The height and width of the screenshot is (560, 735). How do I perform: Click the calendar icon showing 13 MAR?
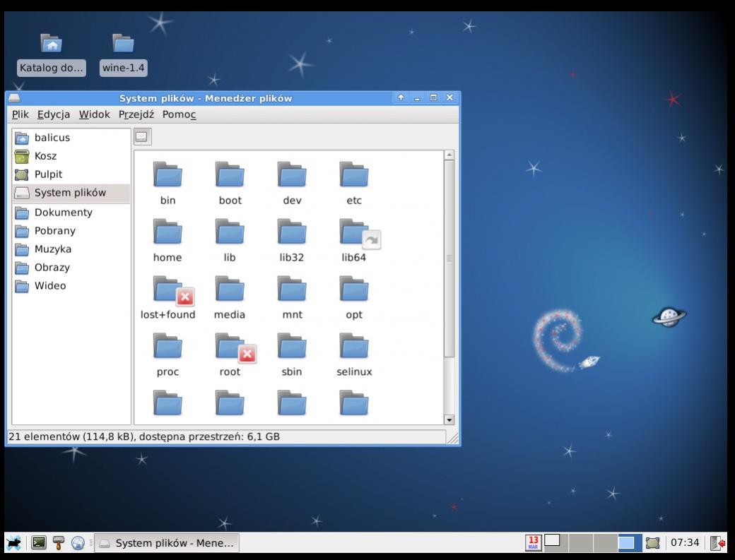click(533, 543)
